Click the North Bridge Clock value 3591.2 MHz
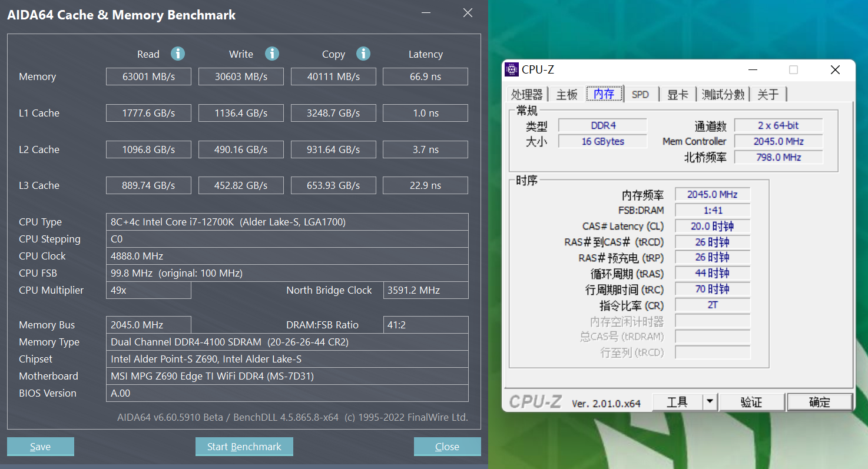 click(426, 290)
